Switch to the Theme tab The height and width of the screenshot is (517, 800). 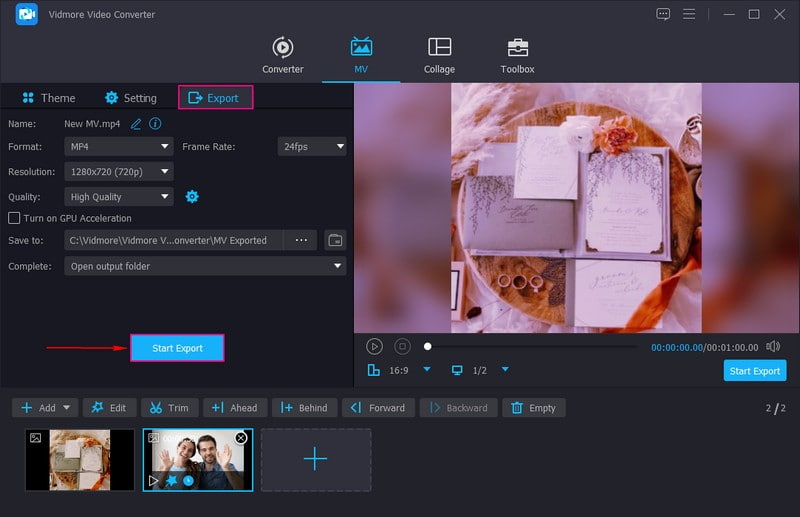coord(48,98)
